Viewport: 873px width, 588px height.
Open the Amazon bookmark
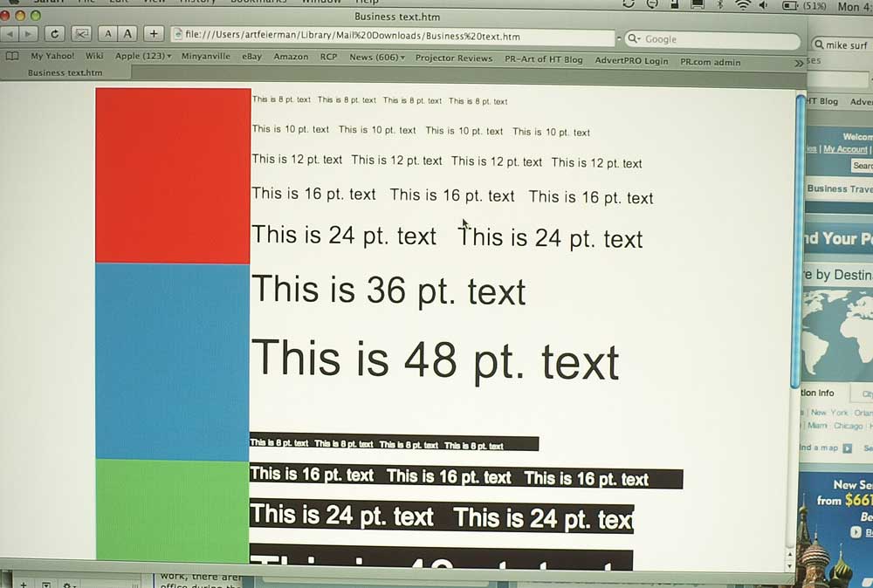(291, 57)
